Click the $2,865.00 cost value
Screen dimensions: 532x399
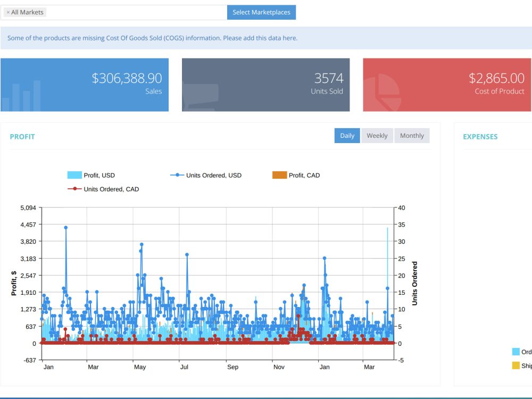497,78
